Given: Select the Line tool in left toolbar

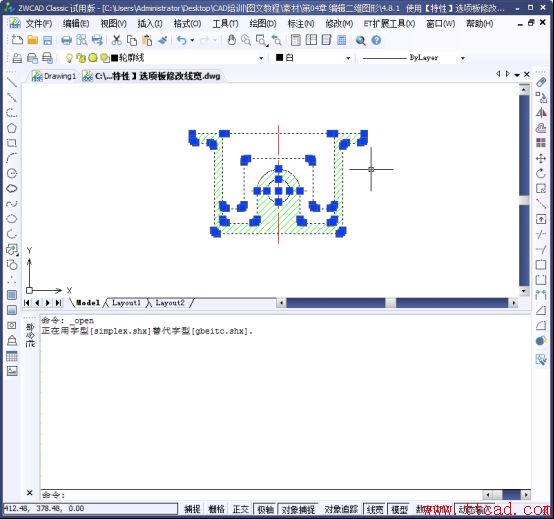Looking at the screenshot, I should (x=12, y=82).
